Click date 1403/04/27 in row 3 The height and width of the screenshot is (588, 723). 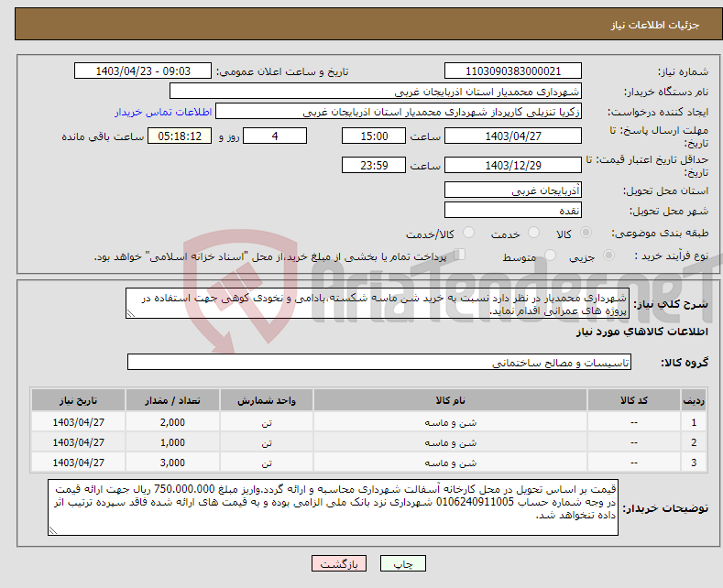click(x=79, y=463)
